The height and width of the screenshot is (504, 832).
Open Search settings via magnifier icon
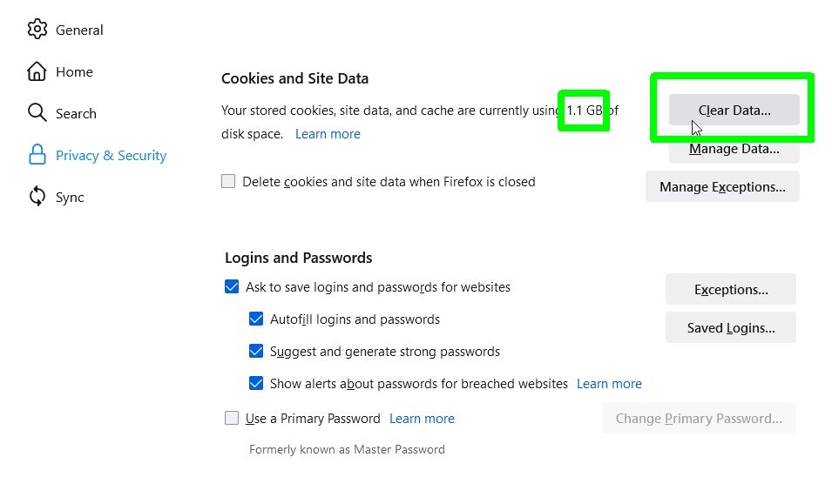[x=38, y=112]
